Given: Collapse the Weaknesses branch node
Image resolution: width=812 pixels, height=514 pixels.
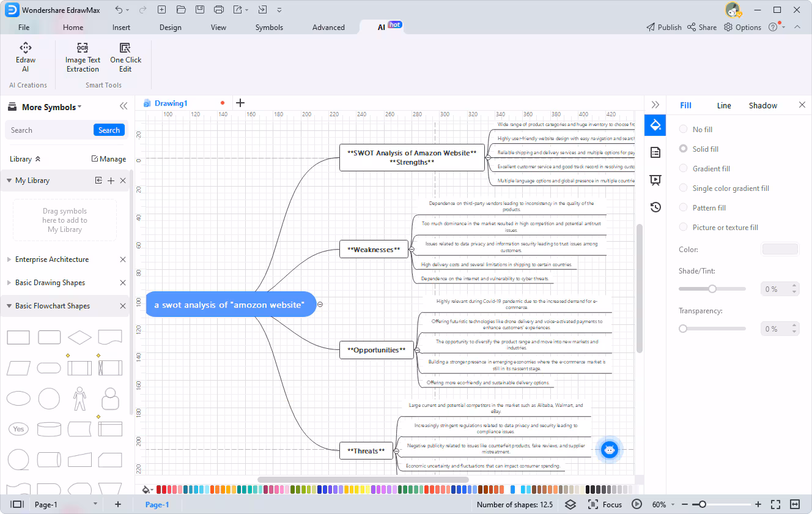Looking at the screenshot, I should tap(412, 250).
